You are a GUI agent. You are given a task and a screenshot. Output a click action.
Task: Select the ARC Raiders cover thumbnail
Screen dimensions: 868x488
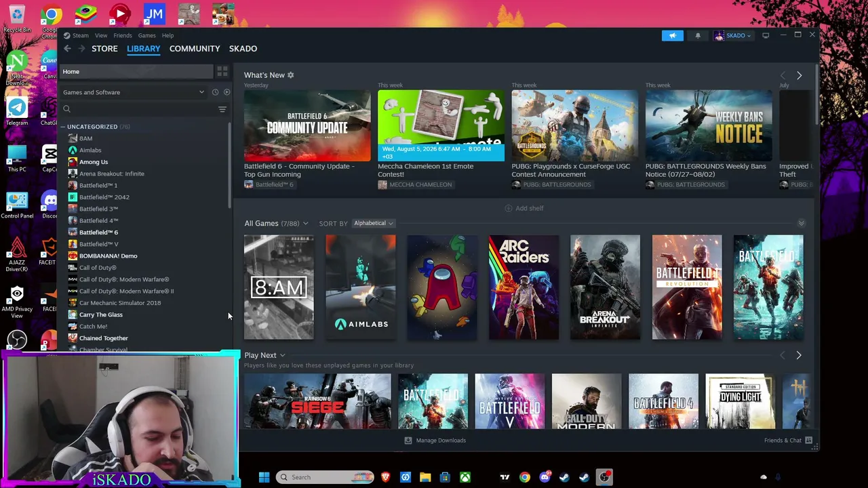tap(524, 287)
